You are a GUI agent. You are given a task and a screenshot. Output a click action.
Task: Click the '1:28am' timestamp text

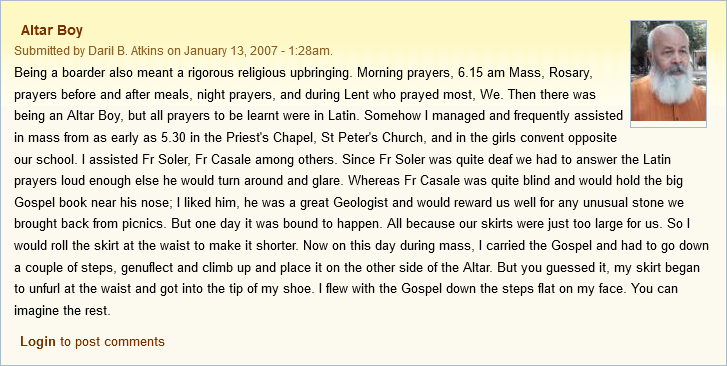(310, 51)
